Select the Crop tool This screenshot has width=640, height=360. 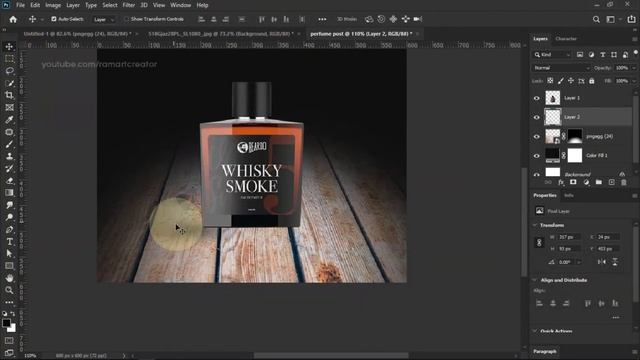click(9, 96)
